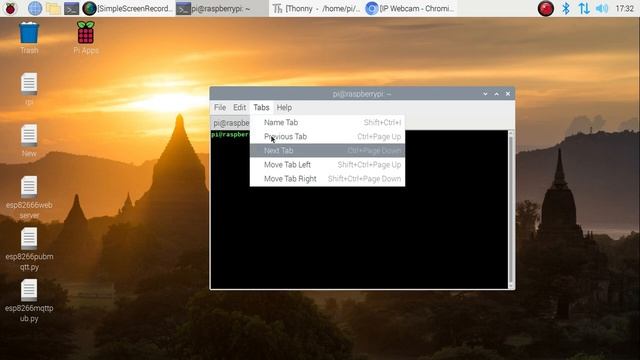Switch to SimpleScreenRecorder taskbar window
This screenshot has height=360, width=640.
[127, 8]
